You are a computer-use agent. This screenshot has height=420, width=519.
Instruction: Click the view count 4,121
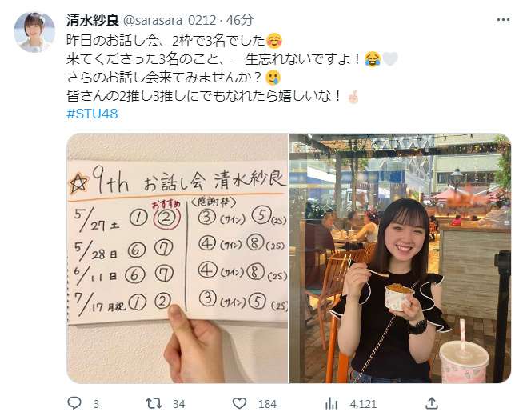[363, 404]
